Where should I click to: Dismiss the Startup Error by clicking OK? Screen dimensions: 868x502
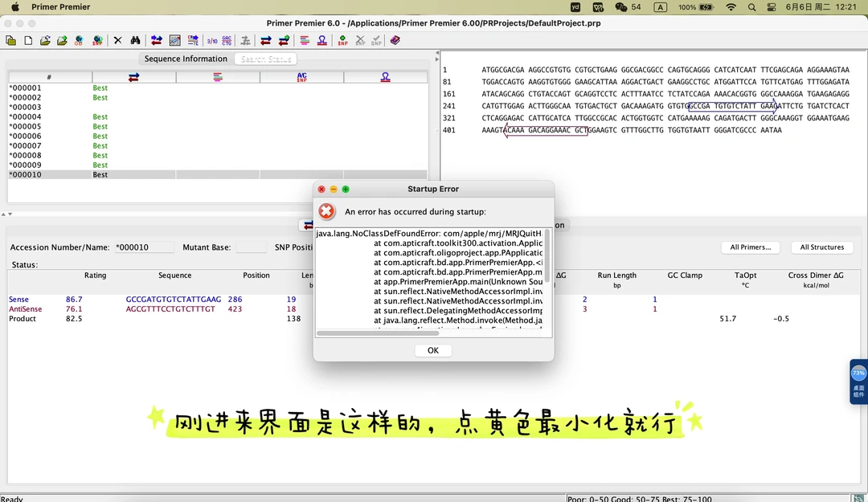432,350
